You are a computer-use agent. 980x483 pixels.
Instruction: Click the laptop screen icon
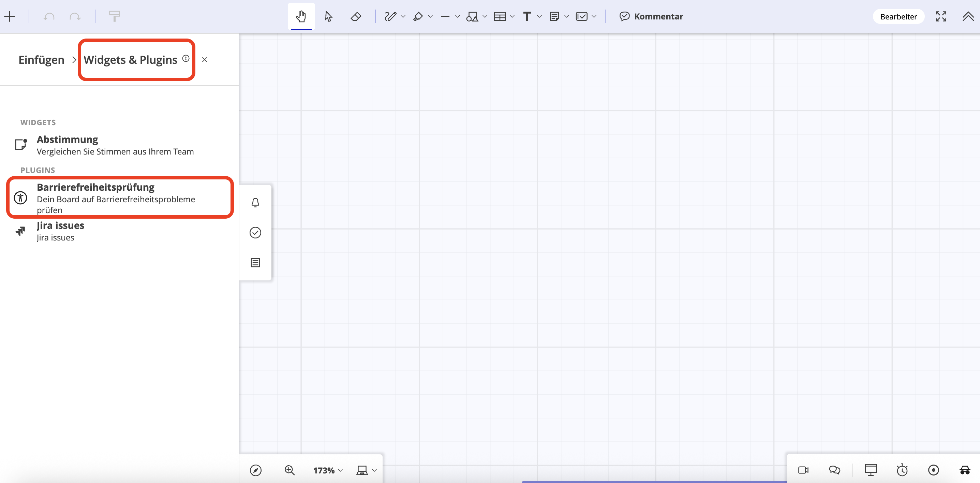pyautogui.click(x=362, y=470)
